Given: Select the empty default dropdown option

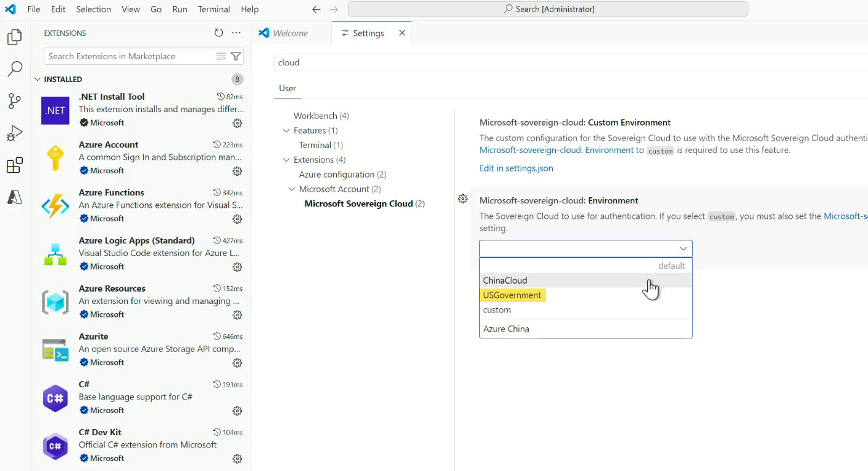Looking at the screenshot, I should [x=585, y=266].
